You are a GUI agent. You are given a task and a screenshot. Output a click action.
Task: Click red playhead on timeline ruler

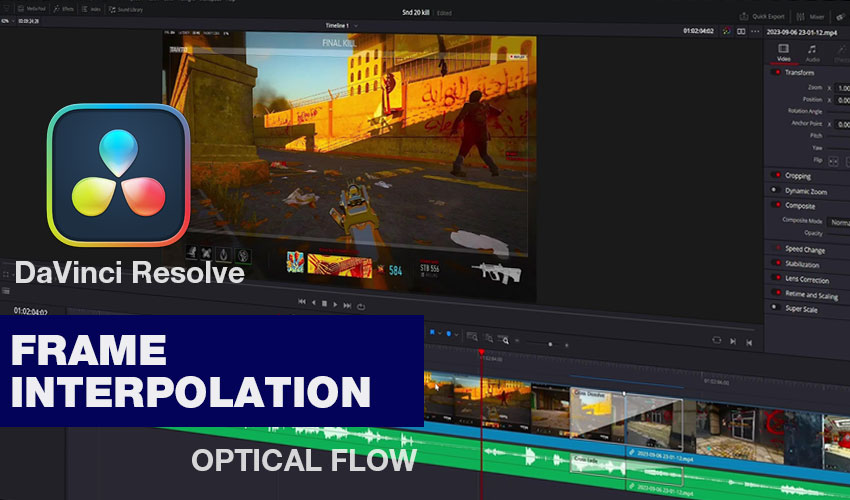pos(481,352)
